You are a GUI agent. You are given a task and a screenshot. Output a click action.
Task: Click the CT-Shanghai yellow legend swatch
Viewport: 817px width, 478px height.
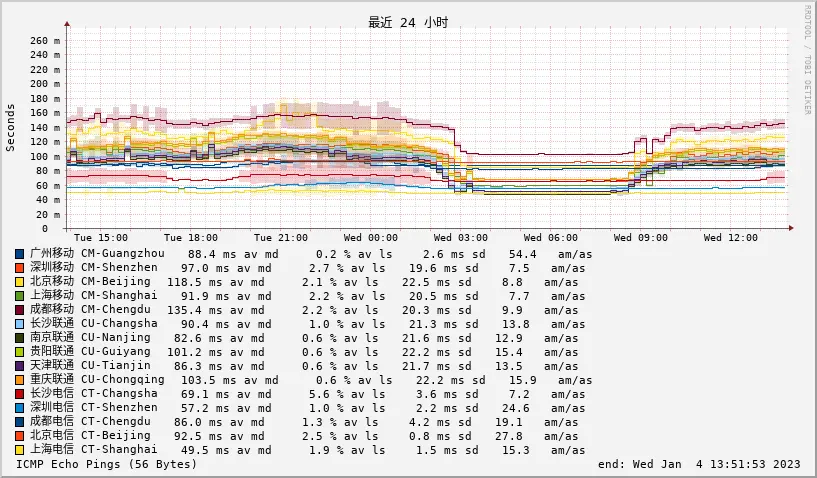(20, 450)
